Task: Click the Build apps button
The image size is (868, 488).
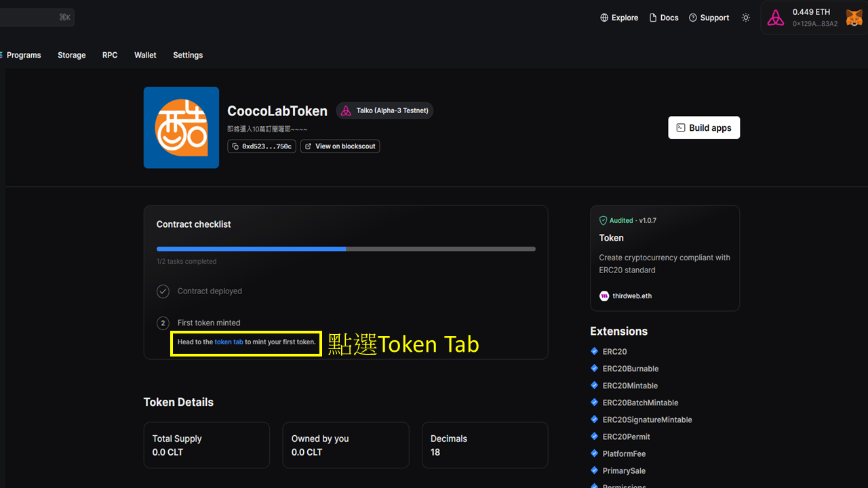Action: [704, 128]
